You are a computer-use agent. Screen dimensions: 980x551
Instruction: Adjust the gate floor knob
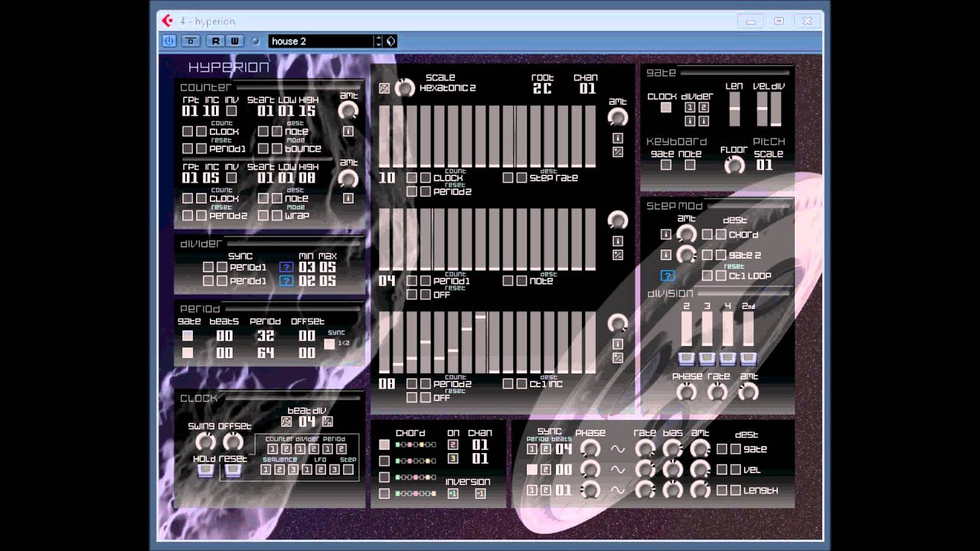[x=734, y=165]
